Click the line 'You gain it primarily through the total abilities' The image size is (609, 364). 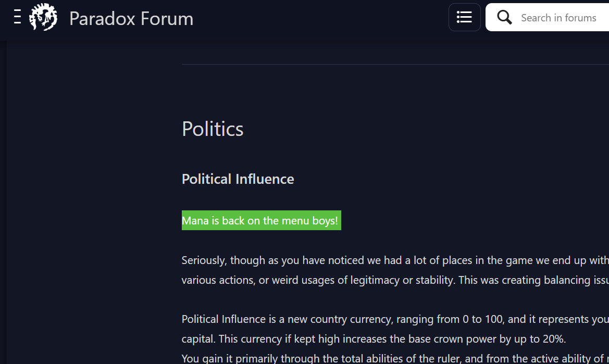tap(395, 358)
